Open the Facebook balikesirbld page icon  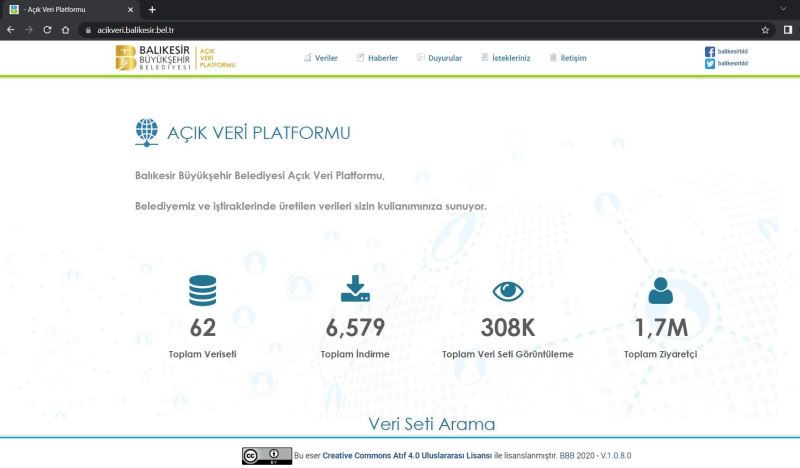point(710,51)
